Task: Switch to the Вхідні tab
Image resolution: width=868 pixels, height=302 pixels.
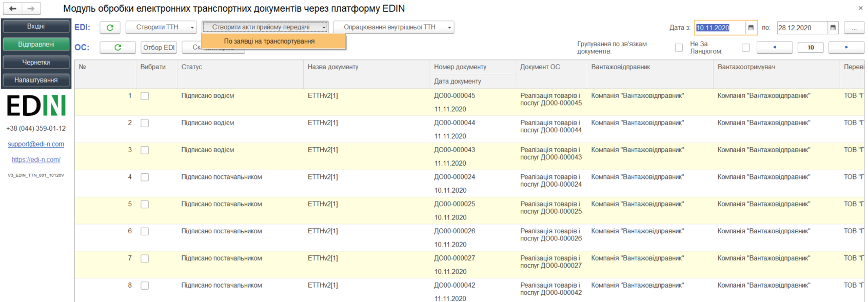Action: [x=36, y=26]
